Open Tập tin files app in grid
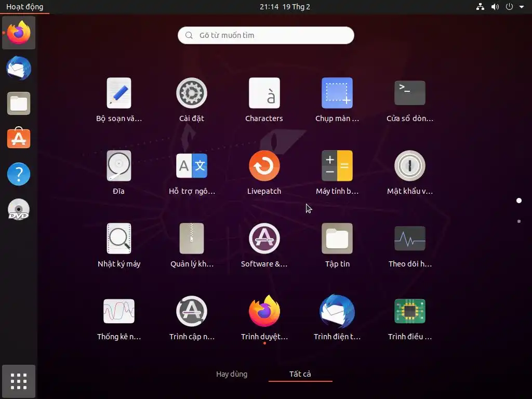The width and height of the screenshot is (532, 399). coord(337,245)
